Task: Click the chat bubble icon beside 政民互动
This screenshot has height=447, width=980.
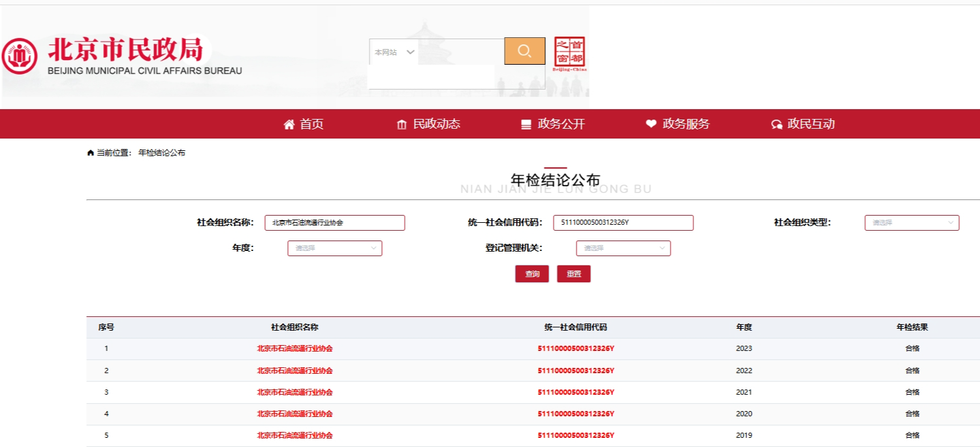Action: pyautogui.click(x=776, y=124)
